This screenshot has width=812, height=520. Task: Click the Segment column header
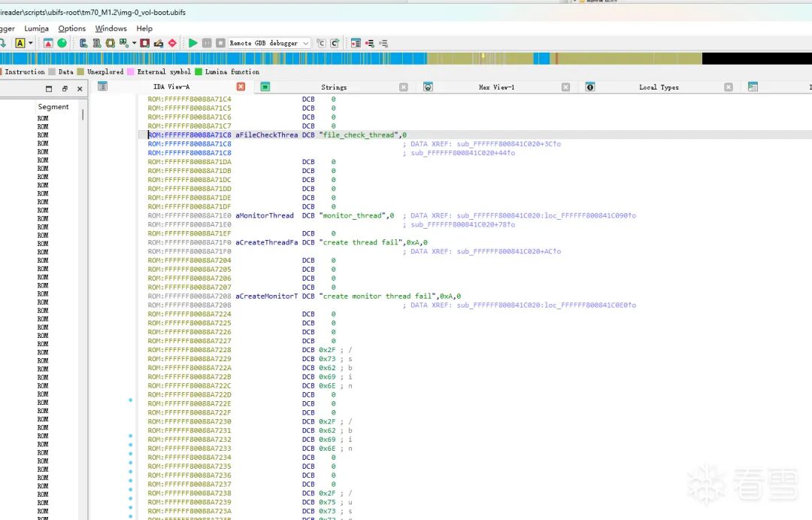coord(53,107)
